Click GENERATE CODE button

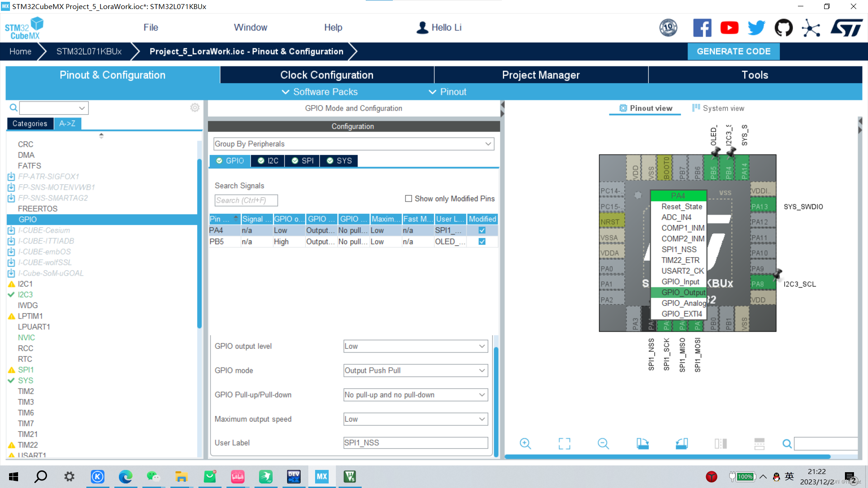(733, 52)
